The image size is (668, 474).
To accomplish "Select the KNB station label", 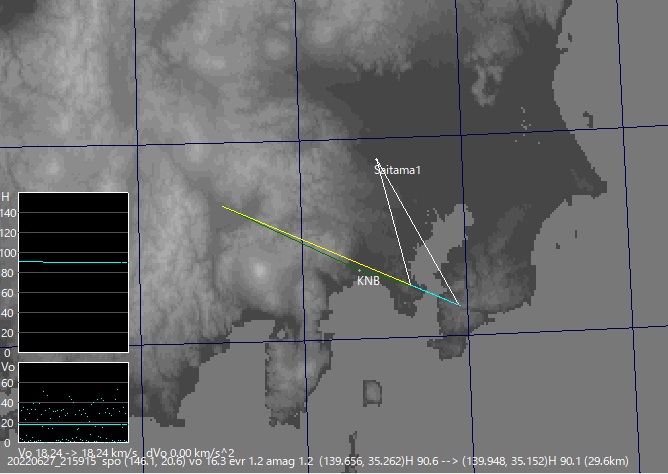I will [x=368, y=282].
